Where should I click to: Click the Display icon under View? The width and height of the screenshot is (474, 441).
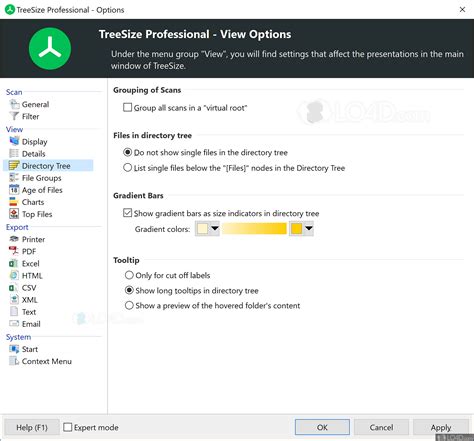[14, 141]
